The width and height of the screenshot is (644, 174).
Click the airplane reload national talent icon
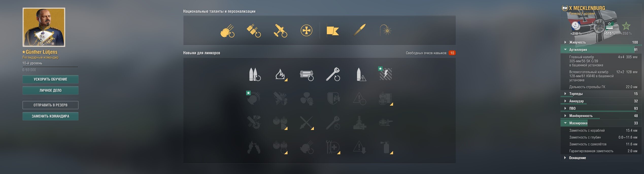click(x=280, y=31)
